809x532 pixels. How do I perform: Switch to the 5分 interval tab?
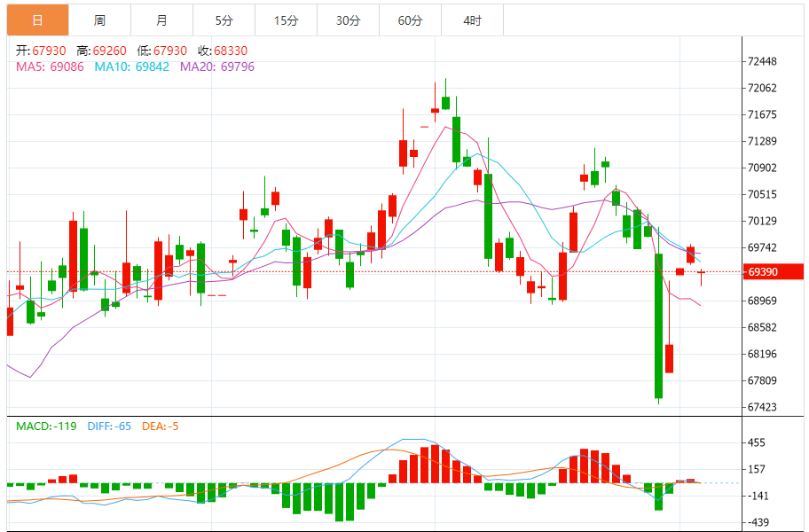pyautogui.click(x=224, y=20)
